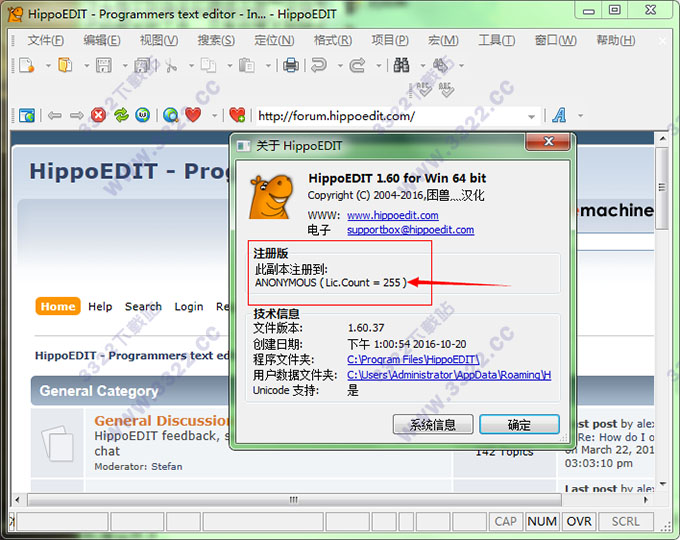Open dropdown arrow beside New file icon
This screenshot has width=680, height=540.
(48, 66)
